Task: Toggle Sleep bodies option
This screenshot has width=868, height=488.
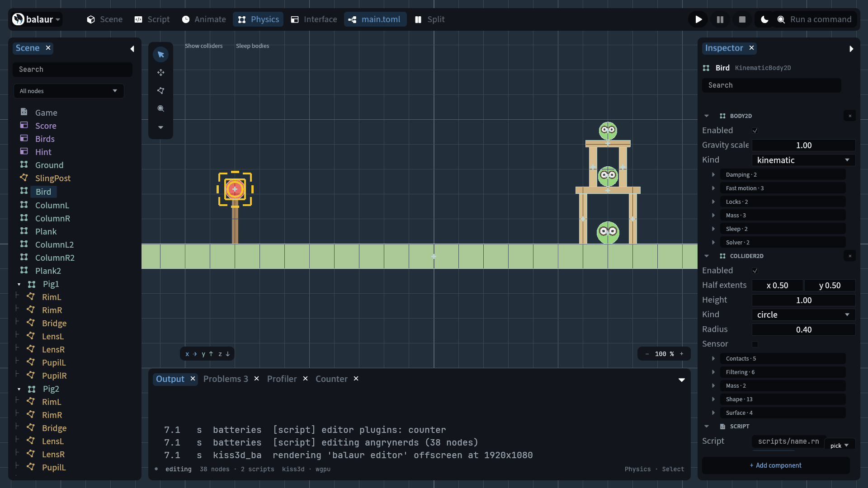Action: pyautogui.click(x=252, y=46)
